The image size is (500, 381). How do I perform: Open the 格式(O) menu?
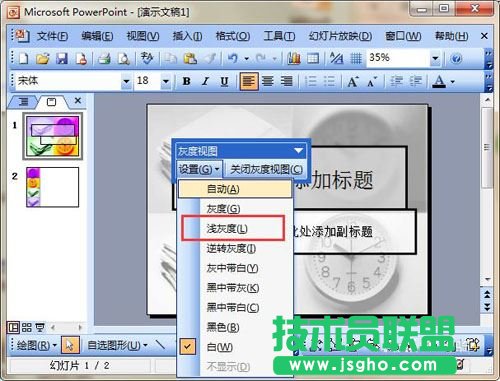(233, 36)
